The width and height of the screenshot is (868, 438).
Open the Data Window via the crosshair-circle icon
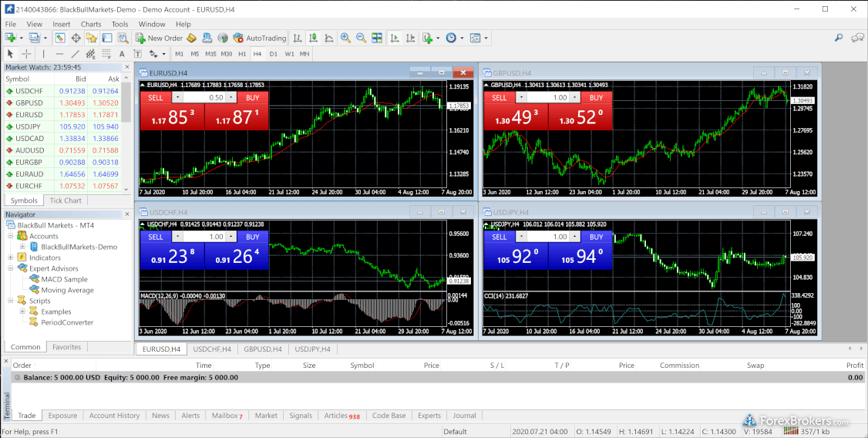coord(76,38)
